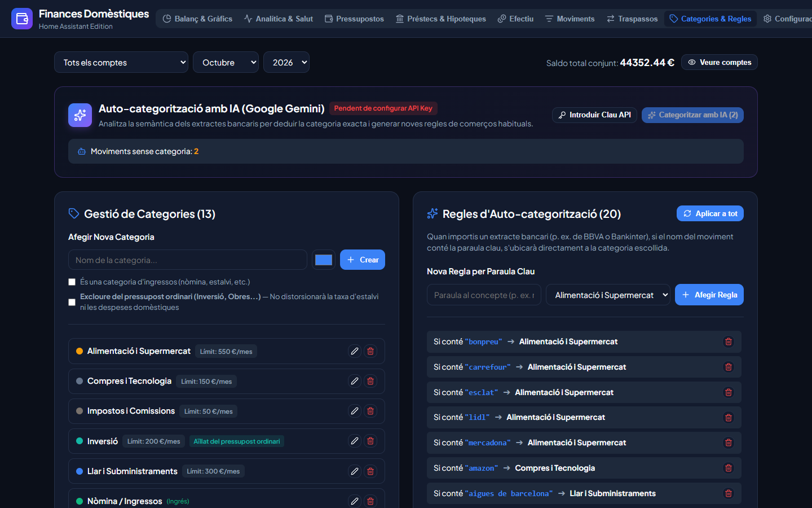
Task: Open the Octubre month dropdown
Action: [x=226, y=62]
